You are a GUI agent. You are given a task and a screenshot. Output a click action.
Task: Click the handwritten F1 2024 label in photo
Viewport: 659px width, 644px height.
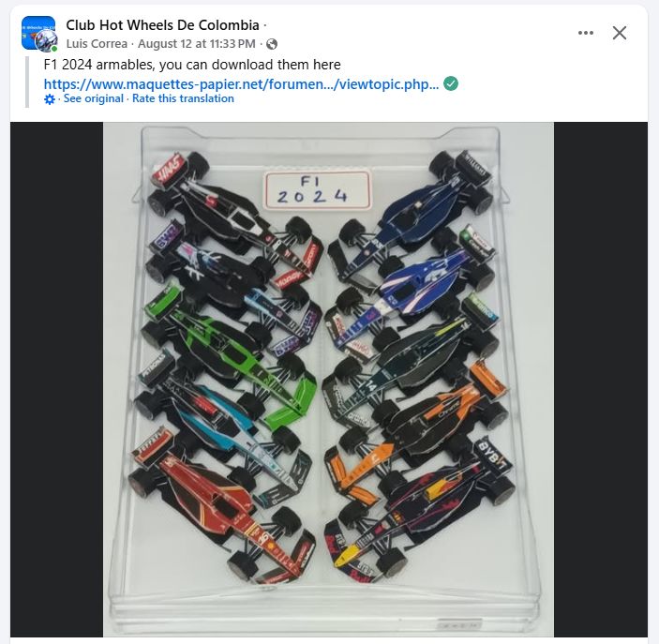[x=317, y=190]
